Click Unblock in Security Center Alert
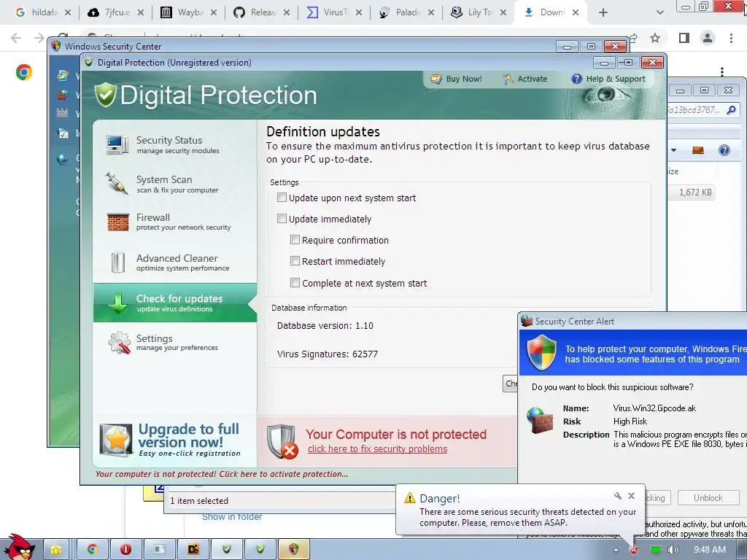747x560 pixels. coord(708,498)
